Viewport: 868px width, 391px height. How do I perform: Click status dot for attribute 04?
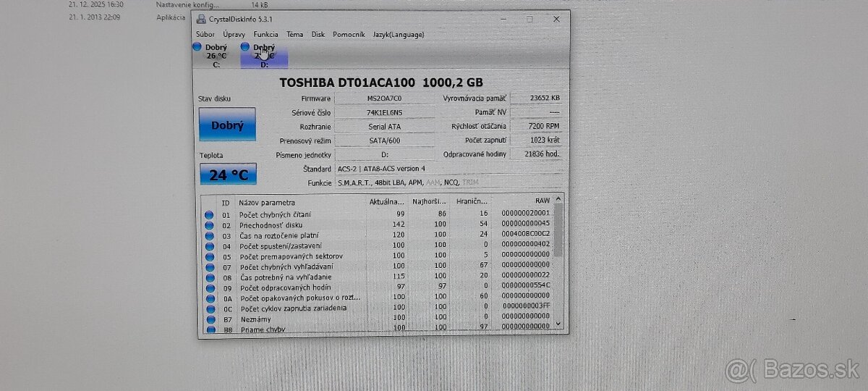209,246
